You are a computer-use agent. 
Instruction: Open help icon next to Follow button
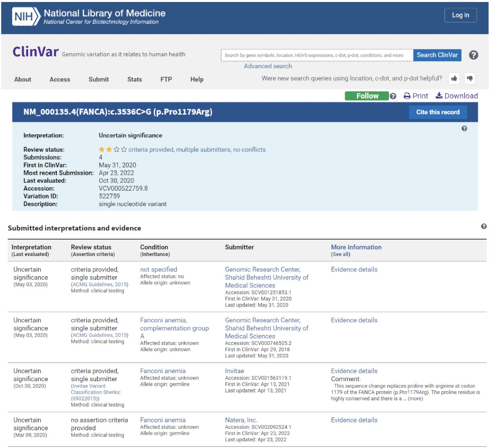pos(393,96)
